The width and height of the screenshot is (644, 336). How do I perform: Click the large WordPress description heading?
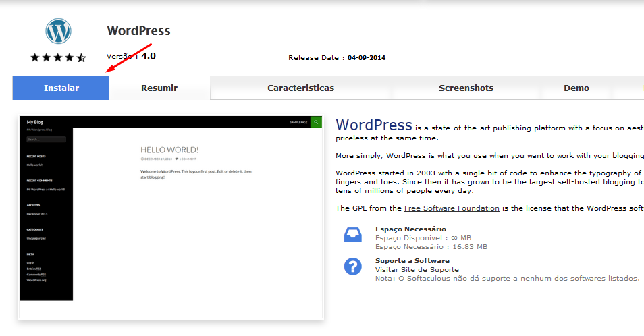374,125
